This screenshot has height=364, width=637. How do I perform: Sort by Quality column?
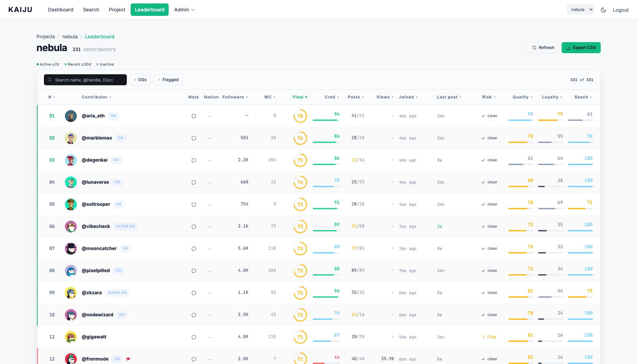pos(523,97)
